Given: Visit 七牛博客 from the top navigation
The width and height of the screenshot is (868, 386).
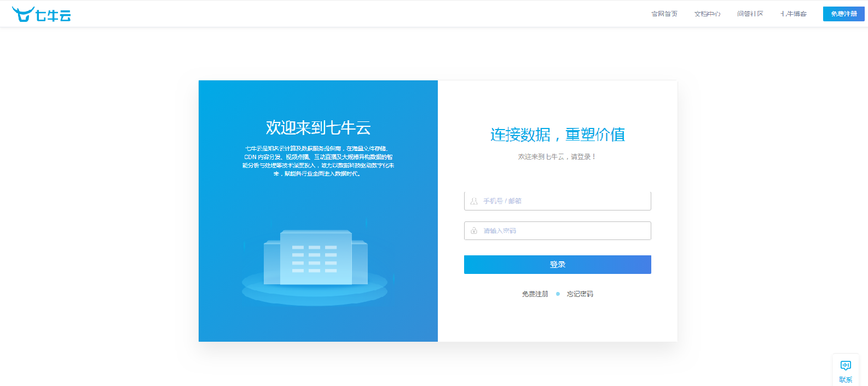Looking at the screenshot, I should (x=794, y=14).
